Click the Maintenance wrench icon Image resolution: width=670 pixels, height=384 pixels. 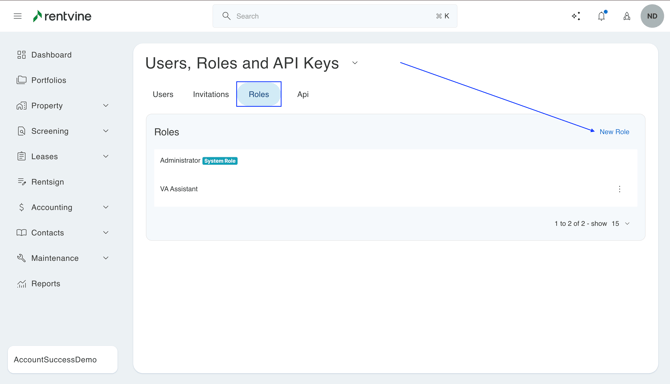[x=21, y=258]
